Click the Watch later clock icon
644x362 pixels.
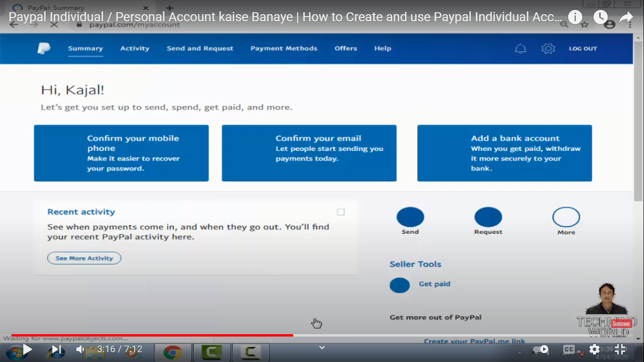[x=600, y=17]
